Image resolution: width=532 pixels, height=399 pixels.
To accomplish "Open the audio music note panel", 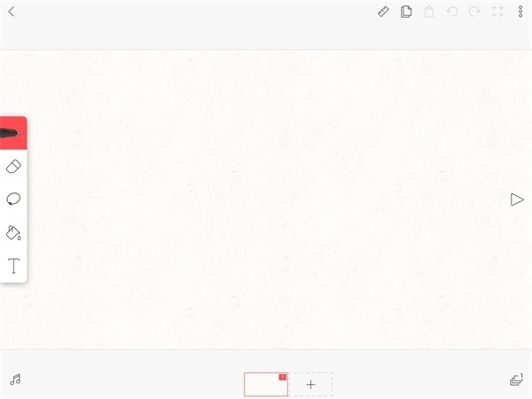I will click(x=15, y=379).
